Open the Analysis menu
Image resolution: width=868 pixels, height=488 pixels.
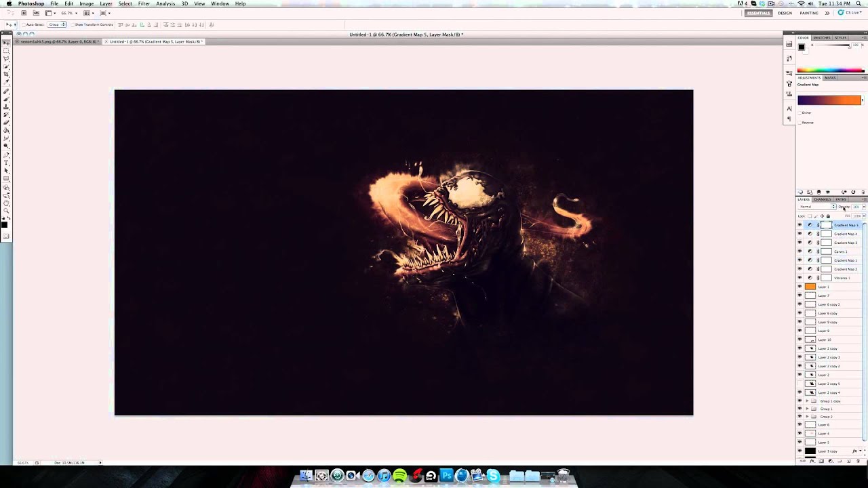tap(165, 3)
